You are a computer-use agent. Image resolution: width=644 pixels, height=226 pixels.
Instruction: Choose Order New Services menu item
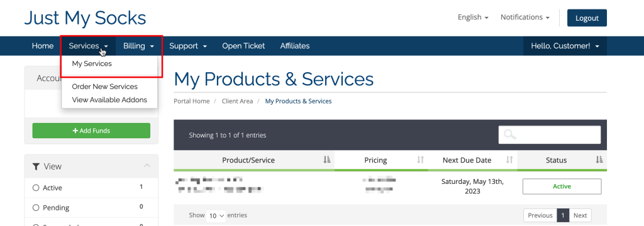105,87
